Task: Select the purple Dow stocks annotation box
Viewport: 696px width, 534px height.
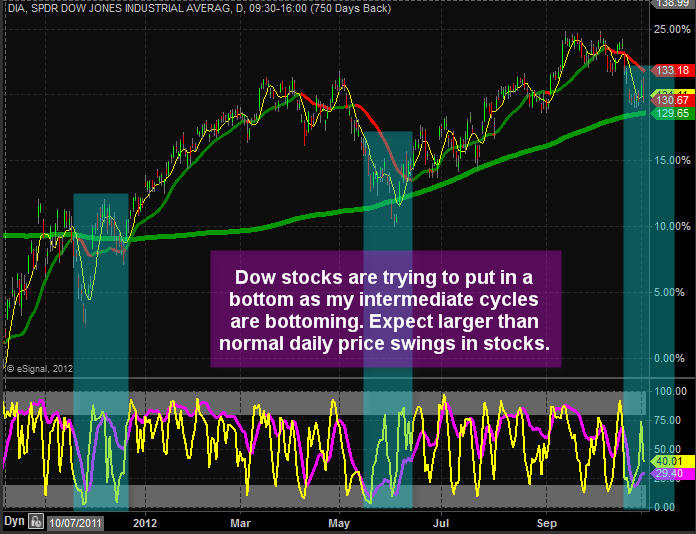Action: [386, 309]
